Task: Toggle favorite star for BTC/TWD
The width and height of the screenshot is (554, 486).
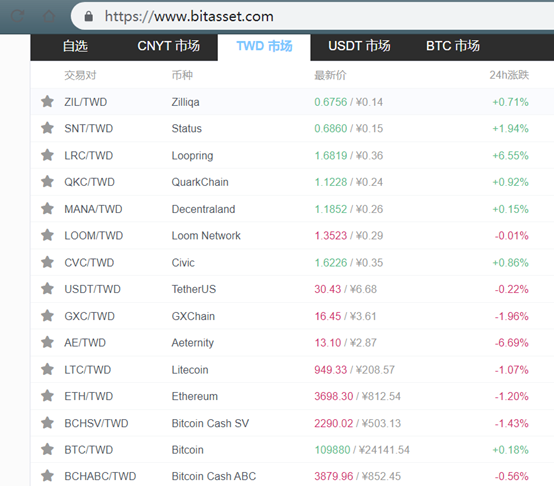Action: [x=47, y=449]
